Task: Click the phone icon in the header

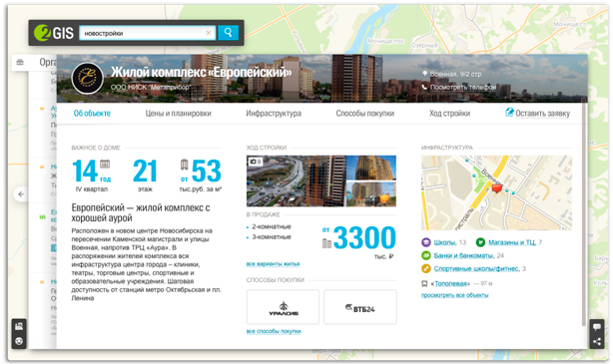Action: (x=424, y=87)
